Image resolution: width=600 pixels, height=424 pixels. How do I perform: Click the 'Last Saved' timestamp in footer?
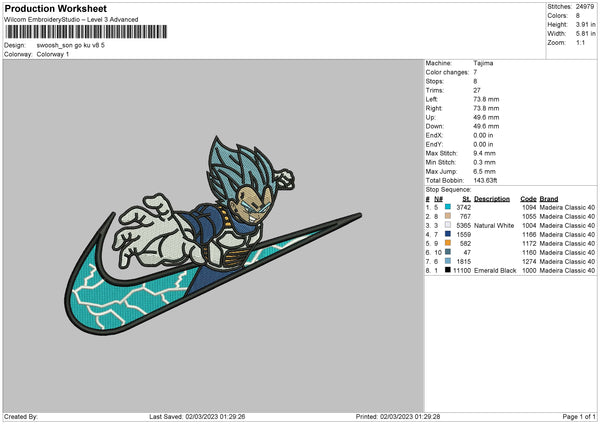click(x=197, y=417)
